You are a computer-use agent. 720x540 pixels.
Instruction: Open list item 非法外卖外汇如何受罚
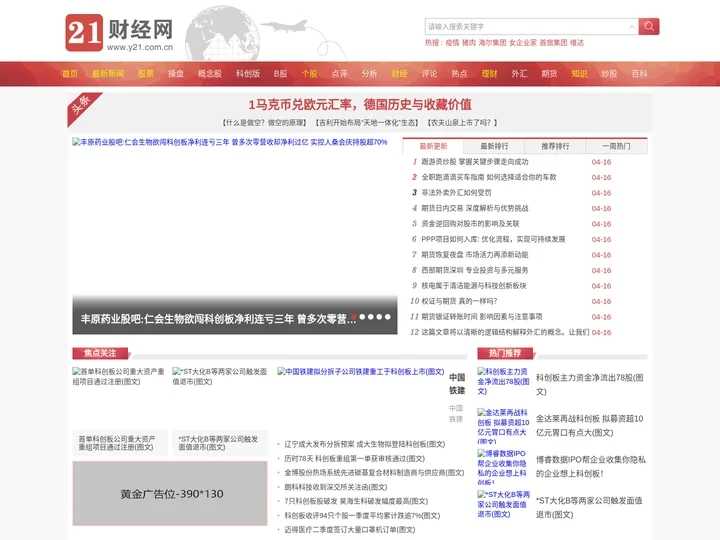pyautogui.click(x=456, y=193)
